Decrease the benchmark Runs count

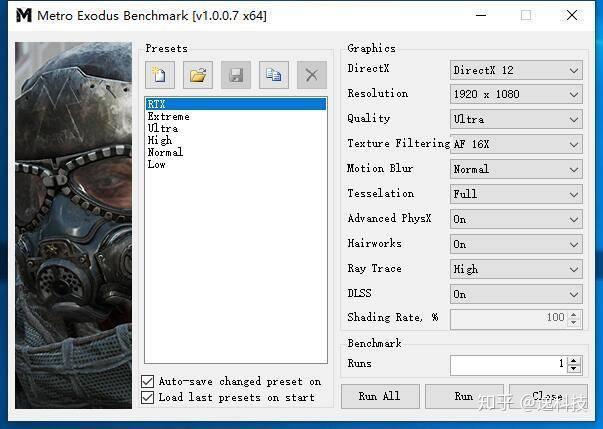[574, 369]
